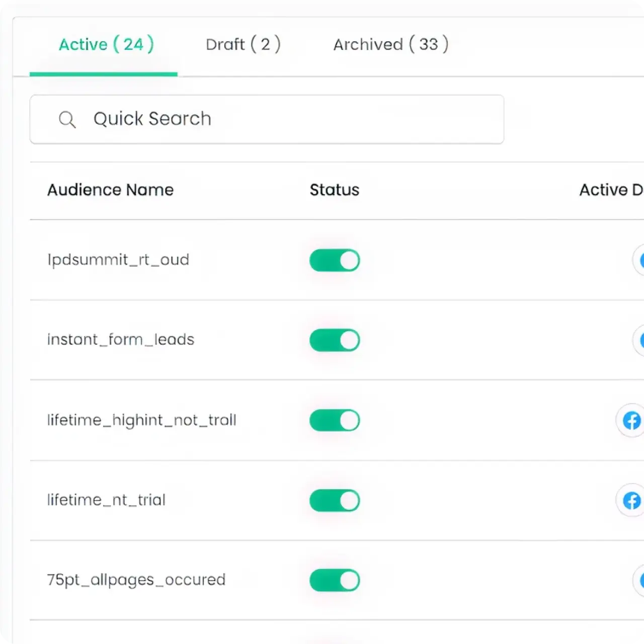644x644 pixels.
Task: Open the Active (24) tab
Action: pyautogui.click(x=106, y=44)
